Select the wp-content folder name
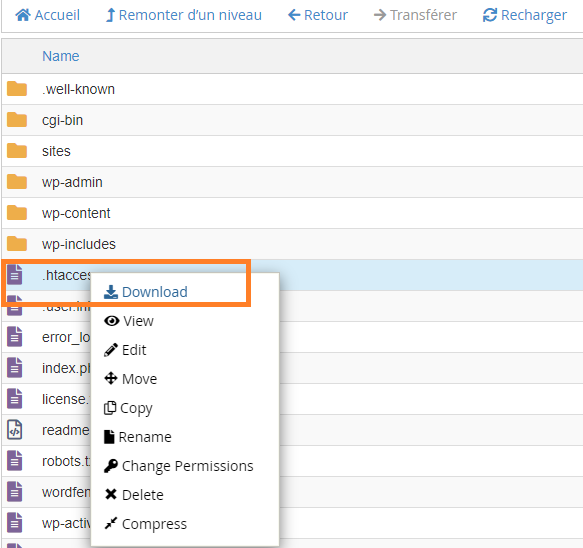The height and width of the screenshot is (548, 583). (76, 213)
